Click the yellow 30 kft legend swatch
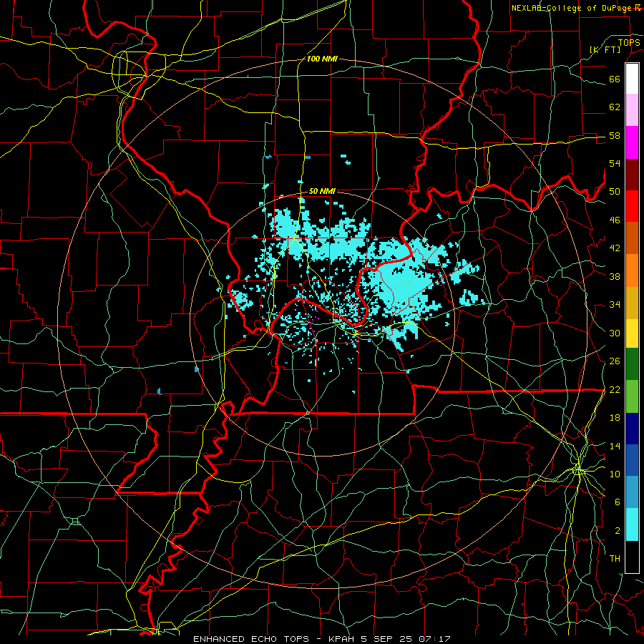The height and width of the screenshot is (644, 644). 632,333
